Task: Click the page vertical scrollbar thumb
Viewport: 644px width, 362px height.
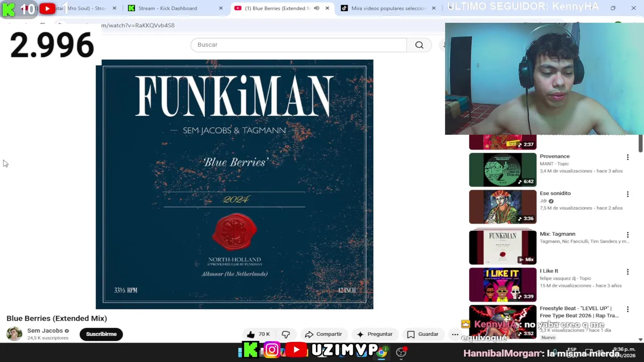Action: tap(640, 143)
